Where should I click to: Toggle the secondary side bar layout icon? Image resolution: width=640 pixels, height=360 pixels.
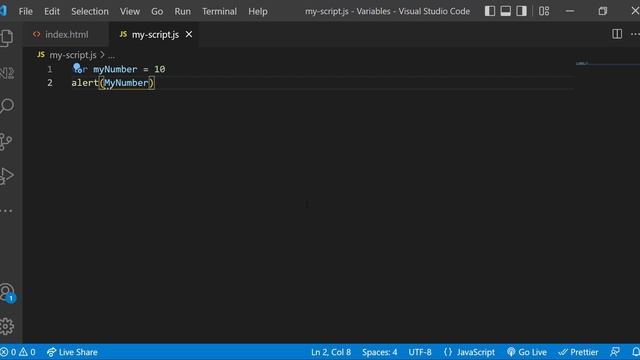[521, 11]
